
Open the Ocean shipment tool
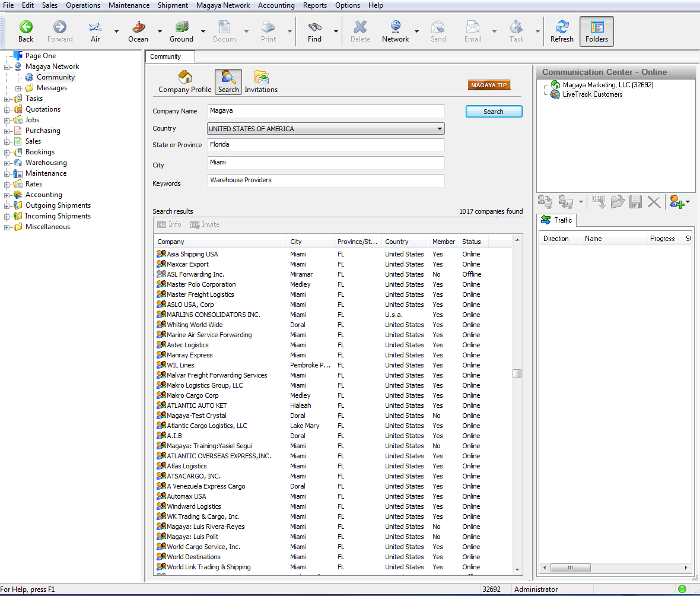point(138,31)
